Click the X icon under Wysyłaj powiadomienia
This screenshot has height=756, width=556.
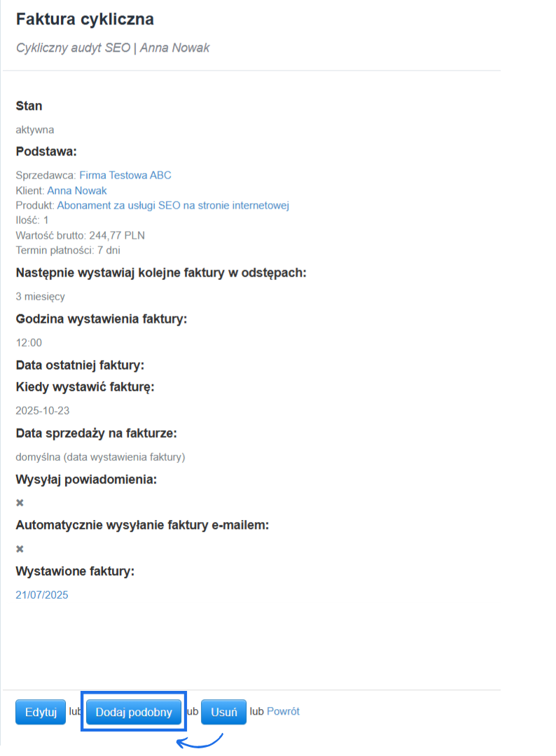click(x=20, y=503)
